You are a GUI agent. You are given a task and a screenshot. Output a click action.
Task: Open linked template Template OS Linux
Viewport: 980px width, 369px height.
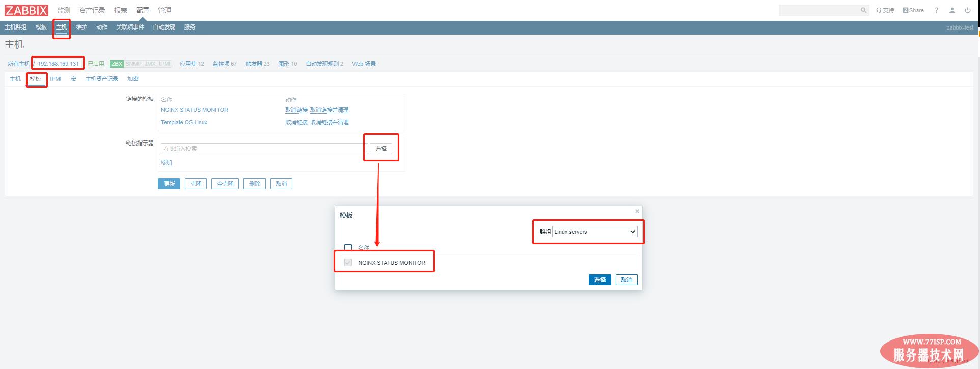184,122
